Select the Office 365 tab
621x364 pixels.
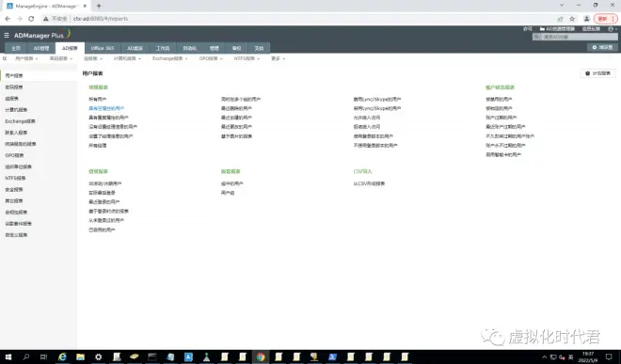pyautogui.click(x=103, y=48)
